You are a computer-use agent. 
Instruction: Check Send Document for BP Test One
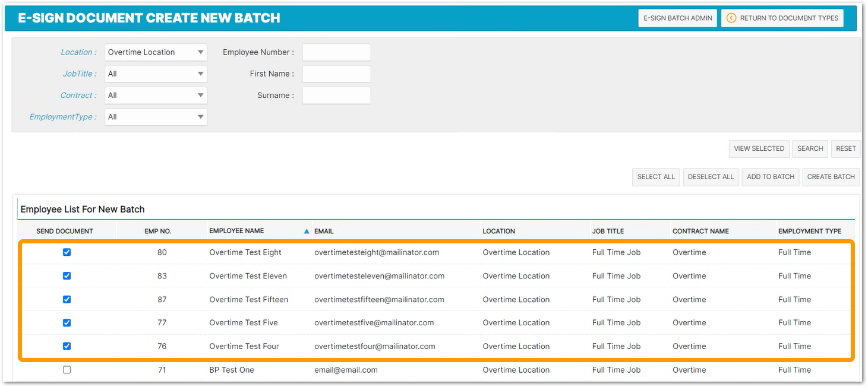[x=67, y=370]
